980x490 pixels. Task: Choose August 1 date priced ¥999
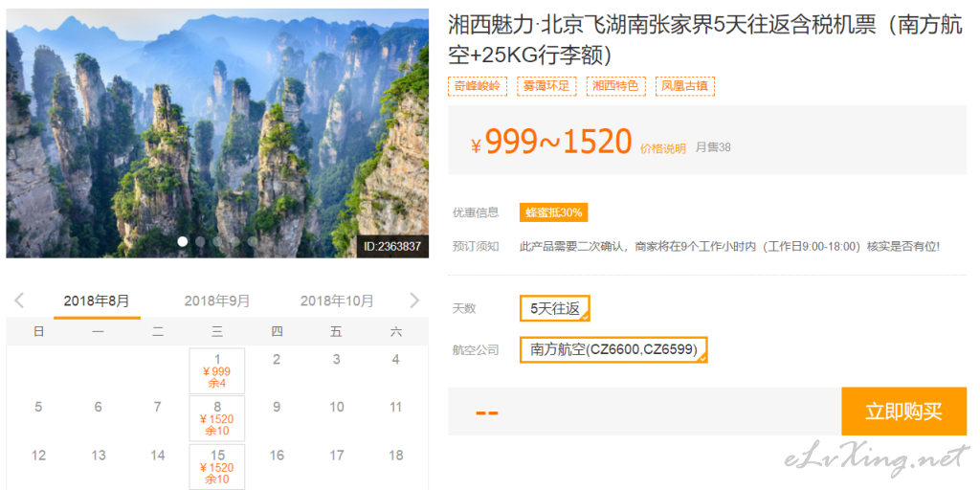(x=217, y=370)
